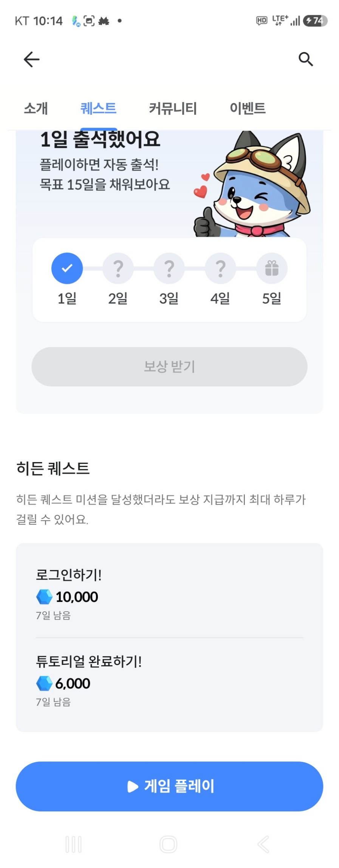Tap the 5일 gift box icon
This screenshot has width=339, height=868.
coord(272,268)
